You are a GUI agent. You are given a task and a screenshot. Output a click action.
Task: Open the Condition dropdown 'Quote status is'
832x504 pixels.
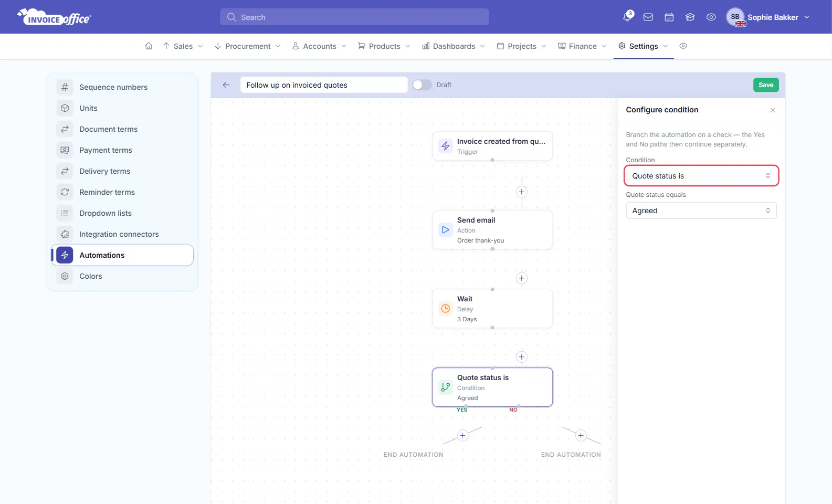pyautogui.click(x=701, y=176)
